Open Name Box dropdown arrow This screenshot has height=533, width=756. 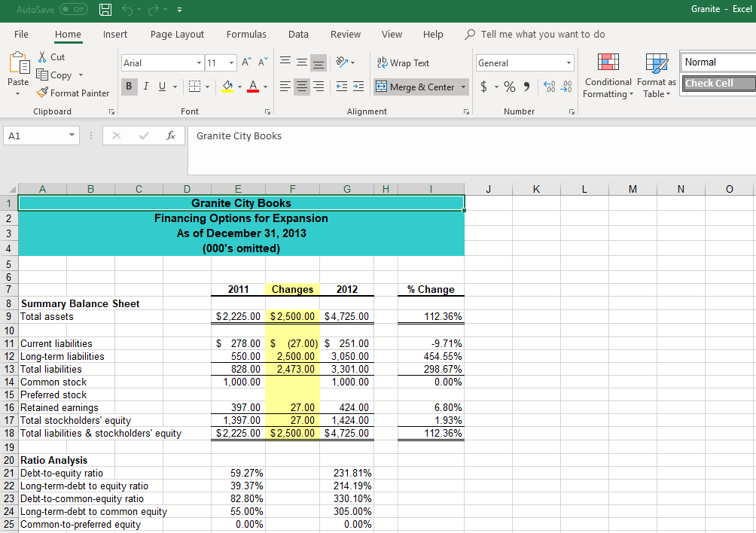pyautogui.click(x=72, y=136)
